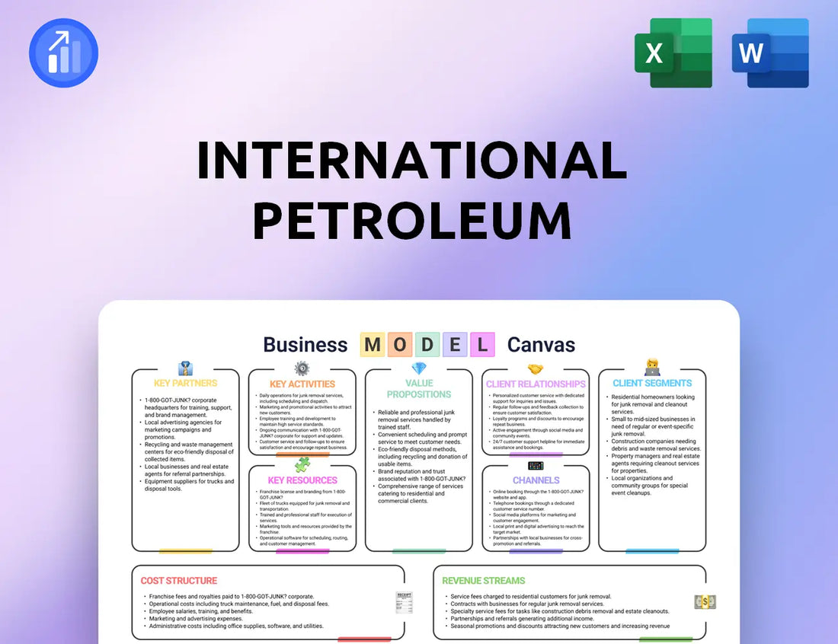The width and height of the screenshot is (838, 644).
Task: Click the PETROLEUM title word
Action: (x=413, y=221)
